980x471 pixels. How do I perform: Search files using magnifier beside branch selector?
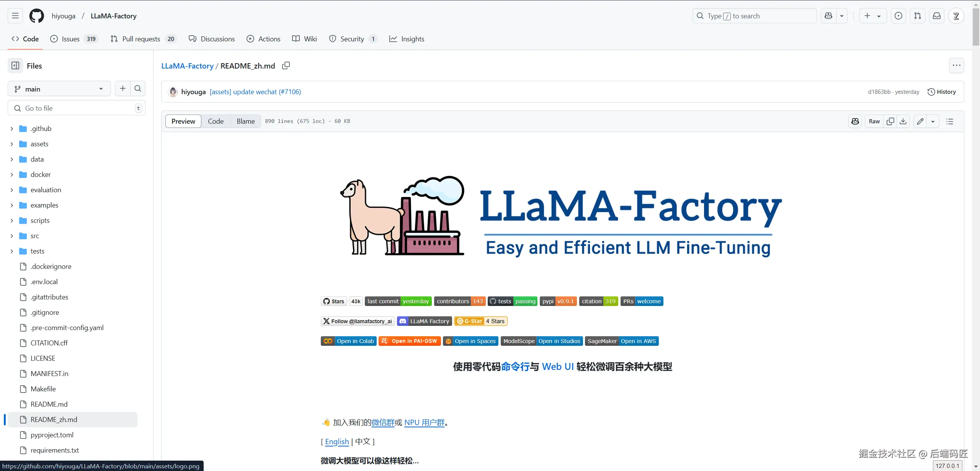[138, 89]
